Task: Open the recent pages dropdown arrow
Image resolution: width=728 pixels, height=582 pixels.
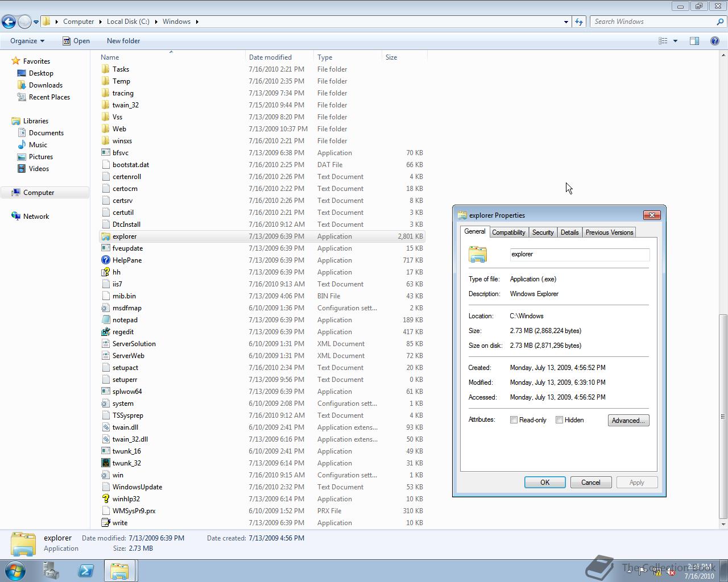Action: (36, 22)
